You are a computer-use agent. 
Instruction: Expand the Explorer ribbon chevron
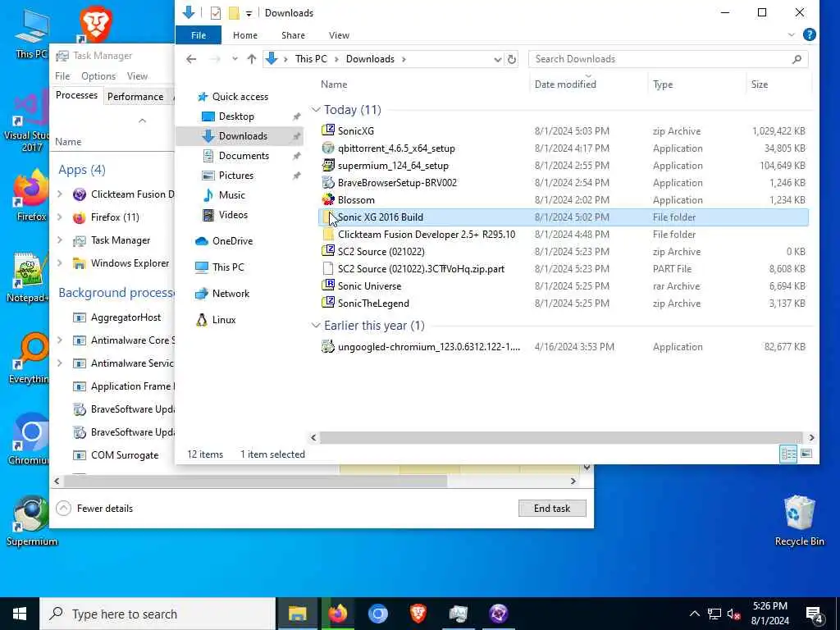coord(792,34)
